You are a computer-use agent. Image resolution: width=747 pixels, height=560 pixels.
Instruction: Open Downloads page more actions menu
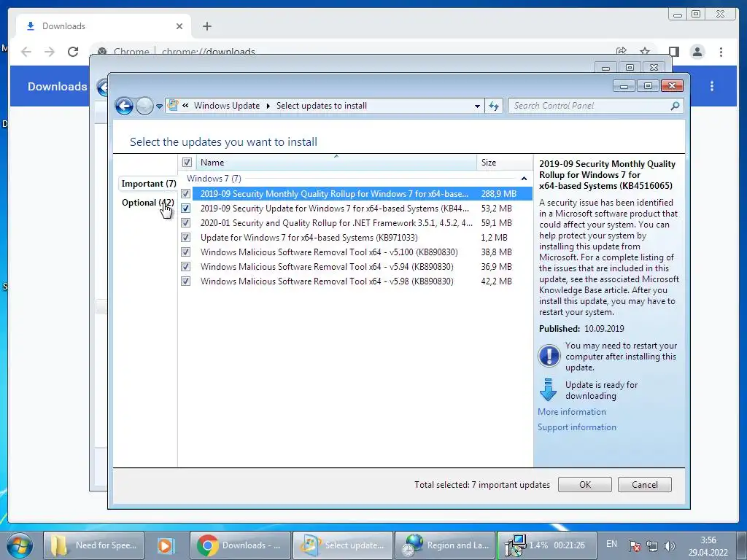(712, 86)
